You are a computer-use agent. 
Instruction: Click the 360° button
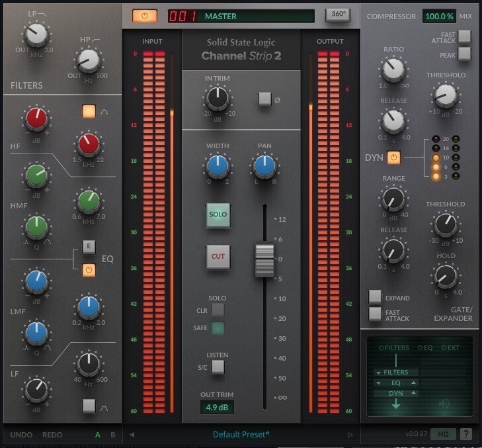click(338, 15)
